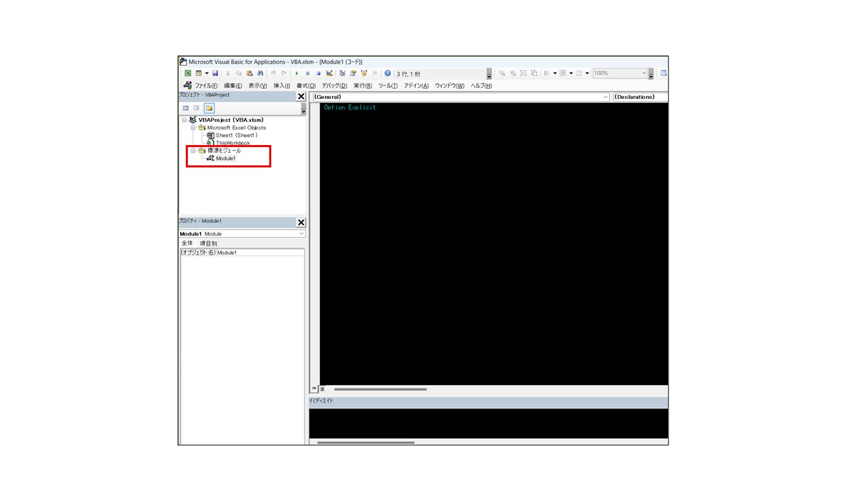Click the Reset stop square icon

(319, 73)
